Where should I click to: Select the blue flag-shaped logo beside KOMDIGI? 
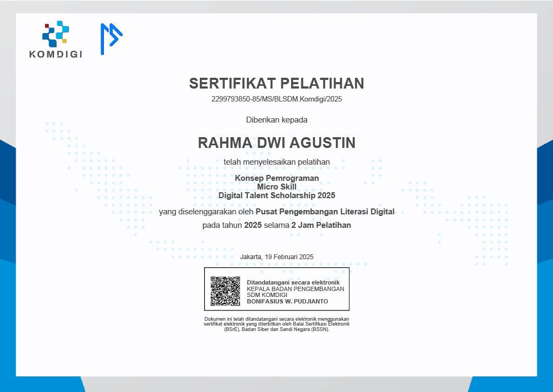coord(111,39)
